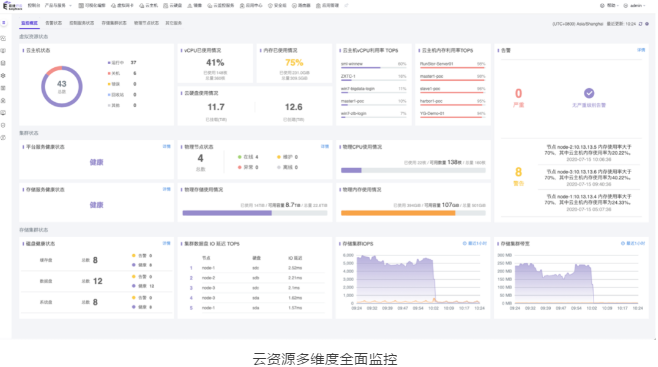Click the sidebar collapse icon at top-left

click(4, 23)
